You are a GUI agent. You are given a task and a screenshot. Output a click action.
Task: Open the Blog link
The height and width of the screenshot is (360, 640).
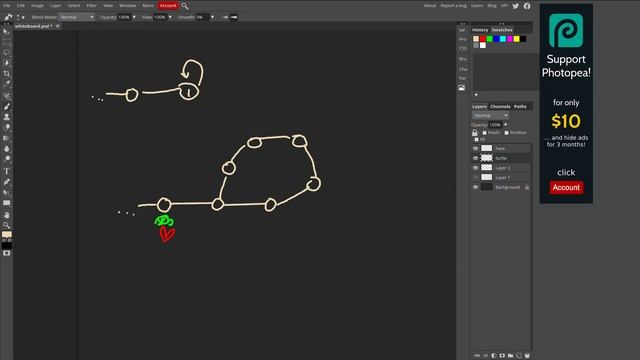[492, 6]
